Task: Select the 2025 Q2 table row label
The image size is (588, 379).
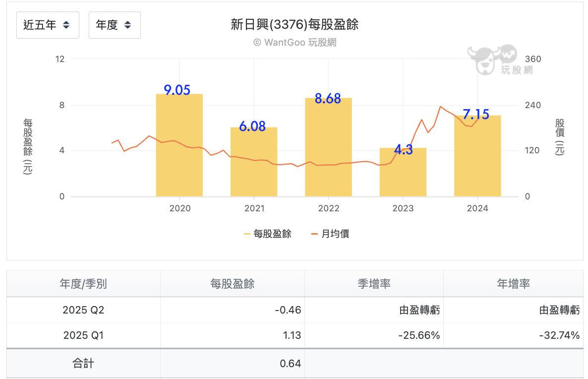Action: [x=83, y=310]
